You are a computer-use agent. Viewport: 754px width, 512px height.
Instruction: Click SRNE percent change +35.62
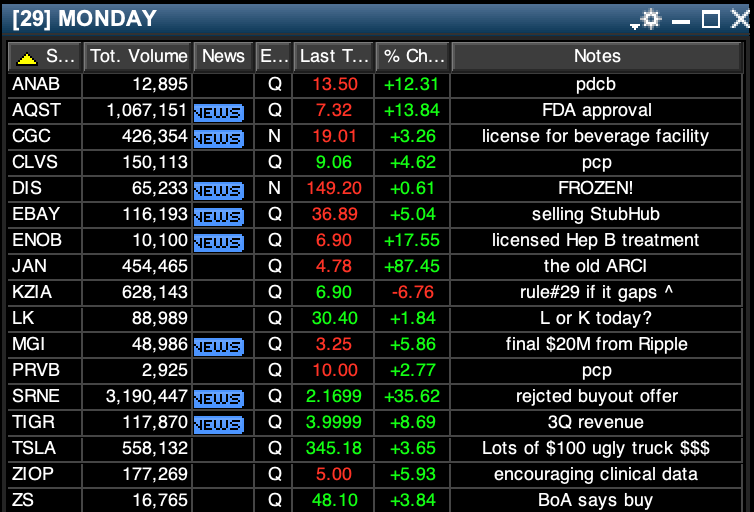click(412, 396)
